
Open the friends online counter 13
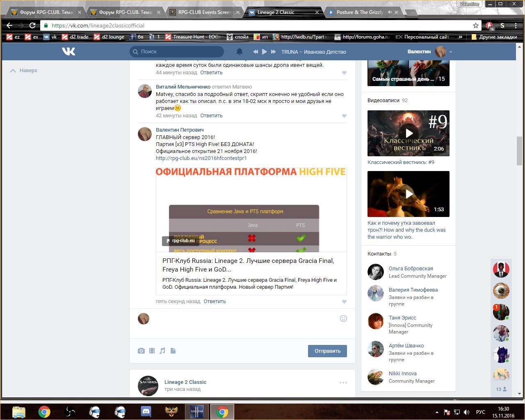click(501, 389)
